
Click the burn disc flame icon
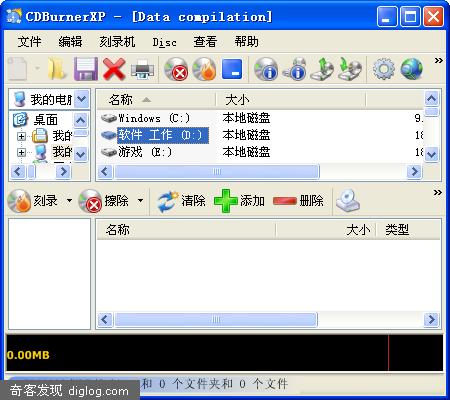coord(204,69)
